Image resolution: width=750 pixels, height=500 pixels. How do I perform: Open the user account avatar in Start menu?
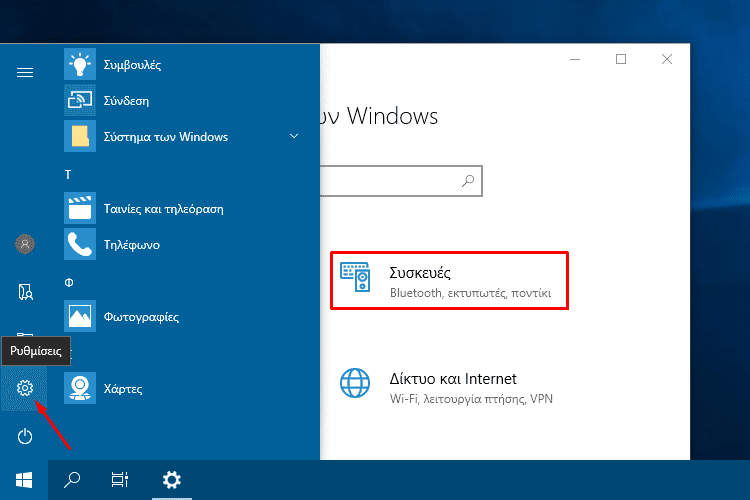[25, 244]
